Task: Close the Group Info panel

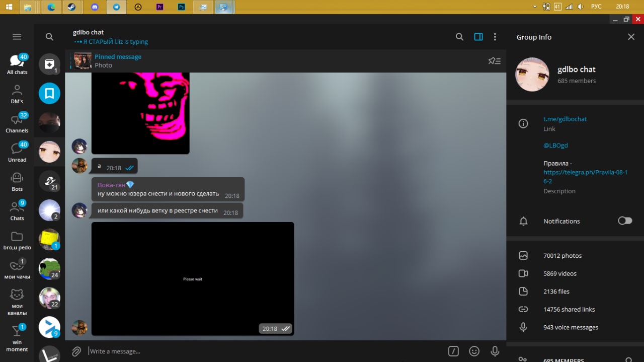Action: (631, 37)
